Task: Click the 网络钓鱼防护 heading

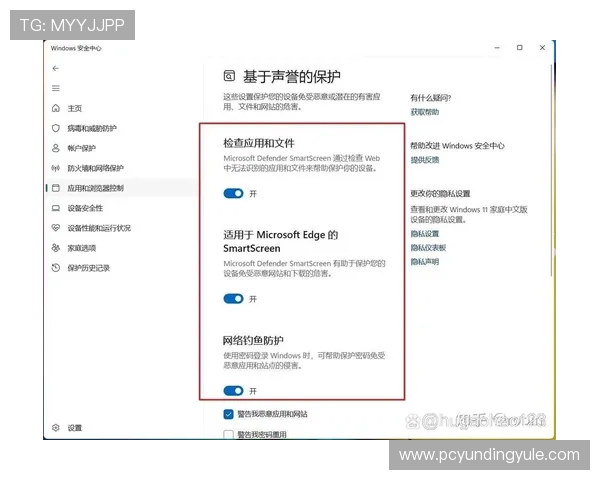Action: [253, 340]
